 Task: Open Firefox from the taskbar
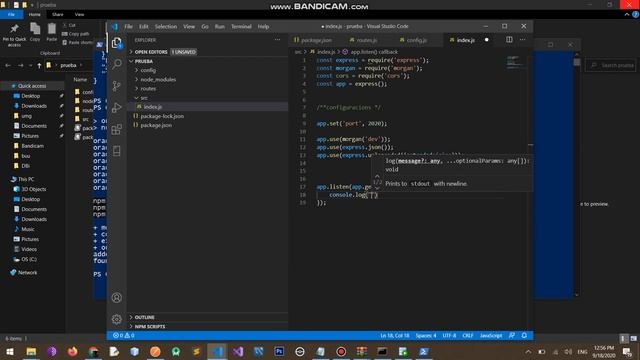tap(73, 351)
